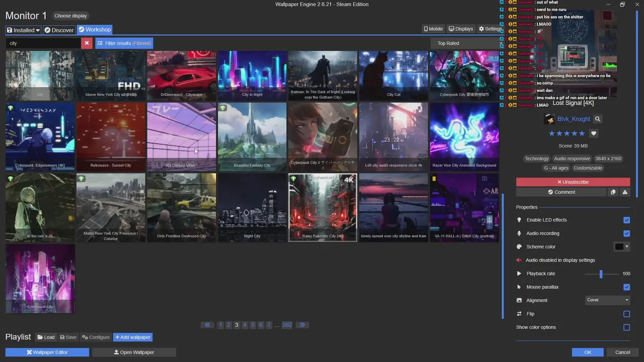644x362 pixels.
Task: Go to previous pages with double-left arrow
Action: point(207,325)
